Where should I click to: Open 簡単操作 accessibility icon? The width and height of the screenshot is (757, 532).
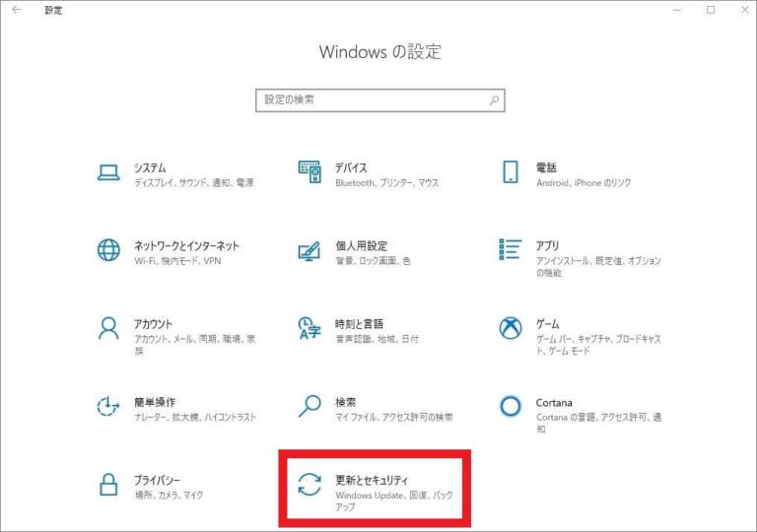click(108, 406)
